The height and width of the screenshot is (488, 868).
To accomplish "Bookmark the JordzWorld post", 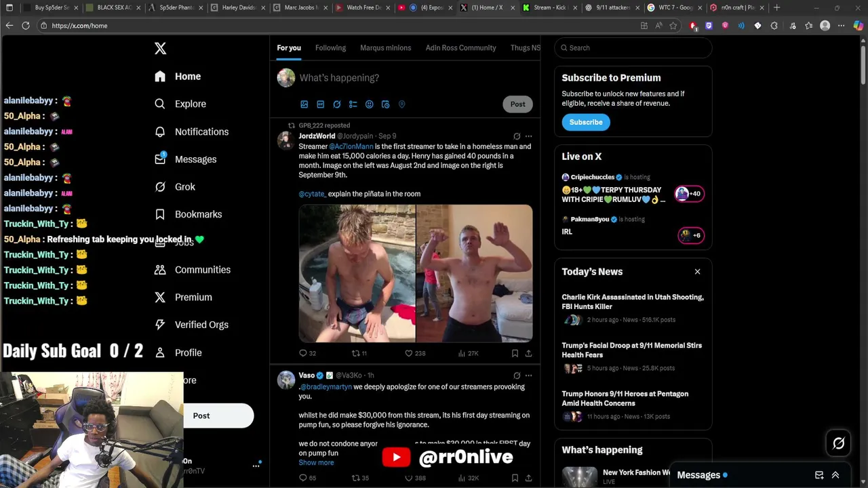I will [x=515, y=353].
